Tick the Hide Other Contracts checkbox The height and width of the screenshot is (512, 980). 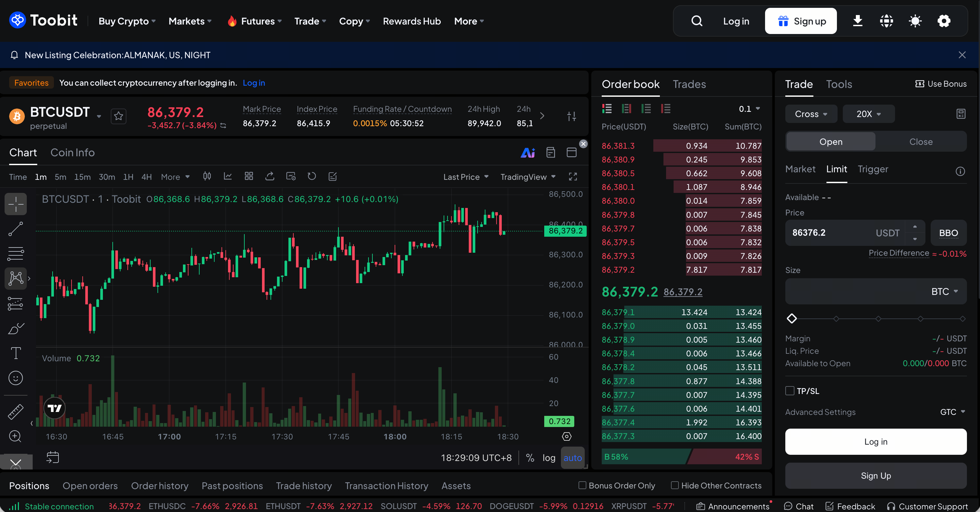675,485
